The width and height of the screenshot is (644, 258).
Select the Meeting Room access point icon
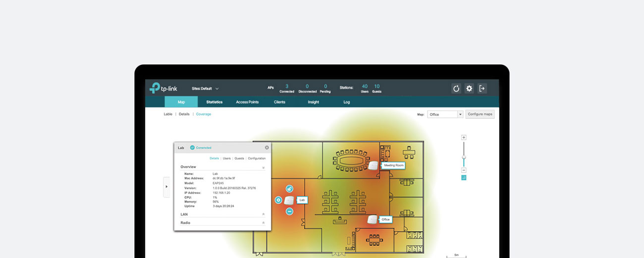(373, 165)
